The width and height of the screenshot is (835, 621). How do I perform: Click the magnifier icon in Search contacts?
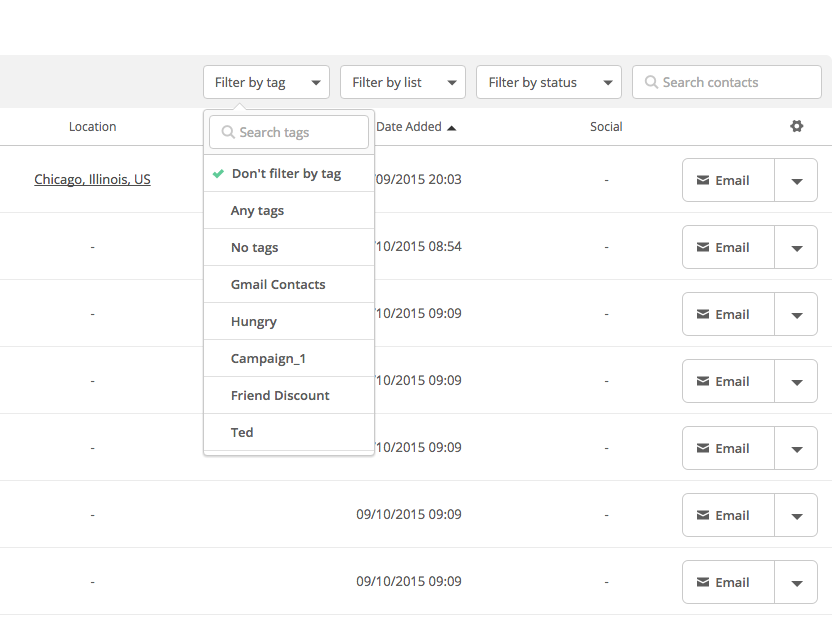coord(651,83)
